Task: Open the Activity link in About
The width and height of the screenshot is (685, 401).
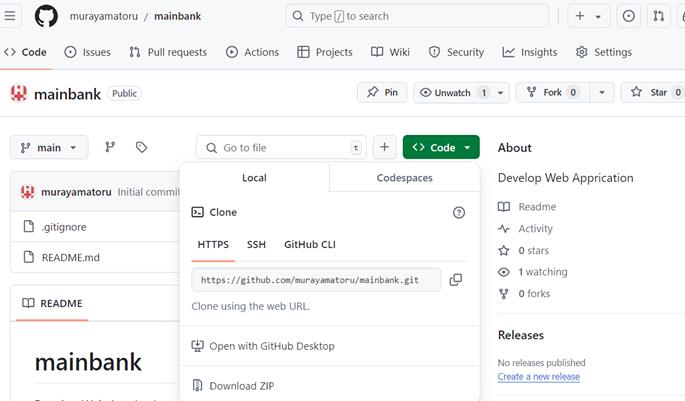Action: pyautogui.click(x=526, y=228)
